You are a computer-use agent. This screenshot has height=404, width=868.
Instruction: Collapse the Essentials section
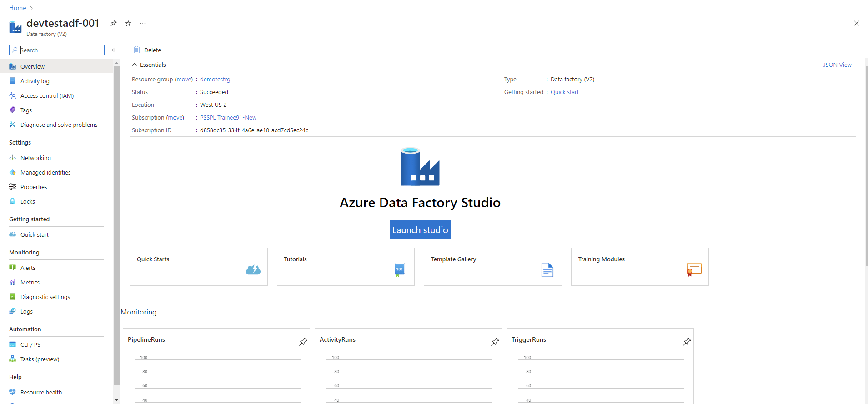click(x=135, y=65)
